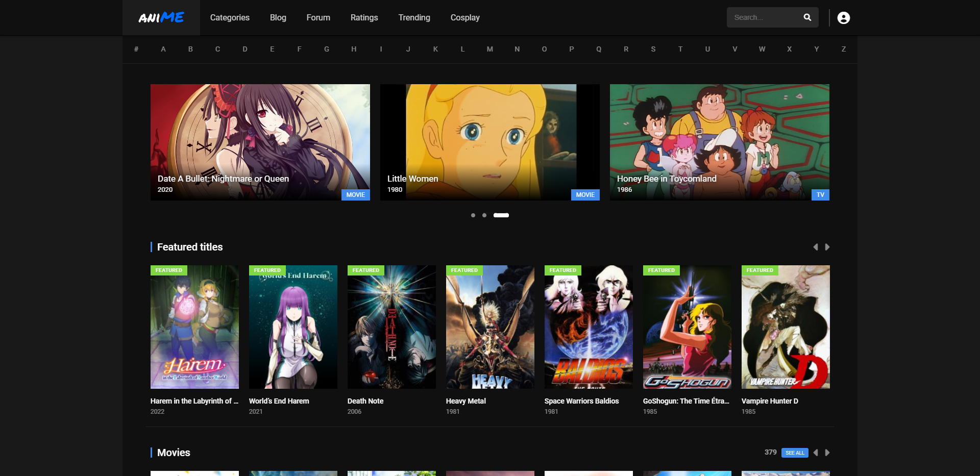Click Movies section previous arrow

click(x=816, y=453)
